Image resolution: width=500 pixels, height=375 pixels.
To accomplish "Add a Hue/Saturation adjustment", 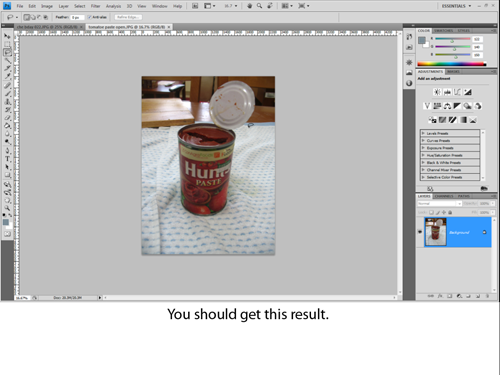I will click(x=437, y=106).
